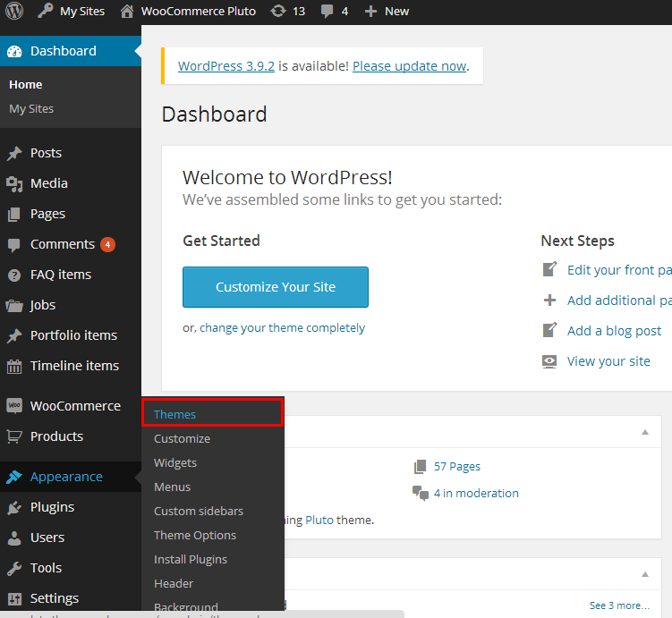Click the WooCommerce sidebar icon
This screenshot has width=672, height=618.
(14, 405)
